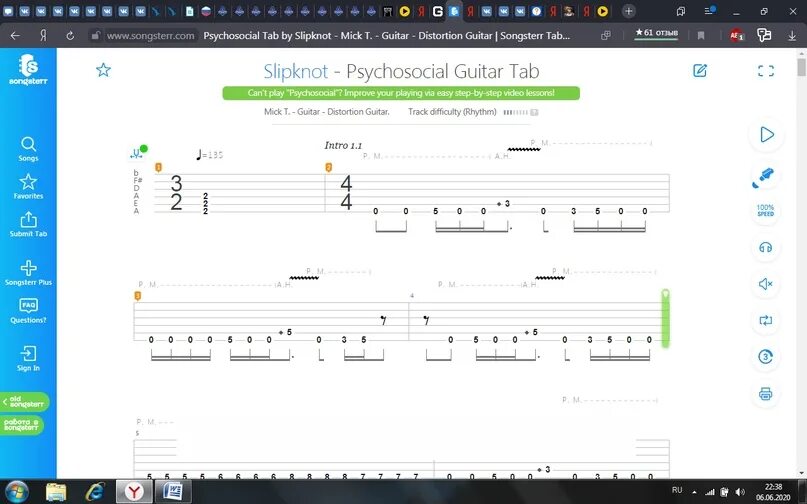Open Yandex home 'Я' button
807x504 pixels.
pyautogui.click(x=43, y=36)
